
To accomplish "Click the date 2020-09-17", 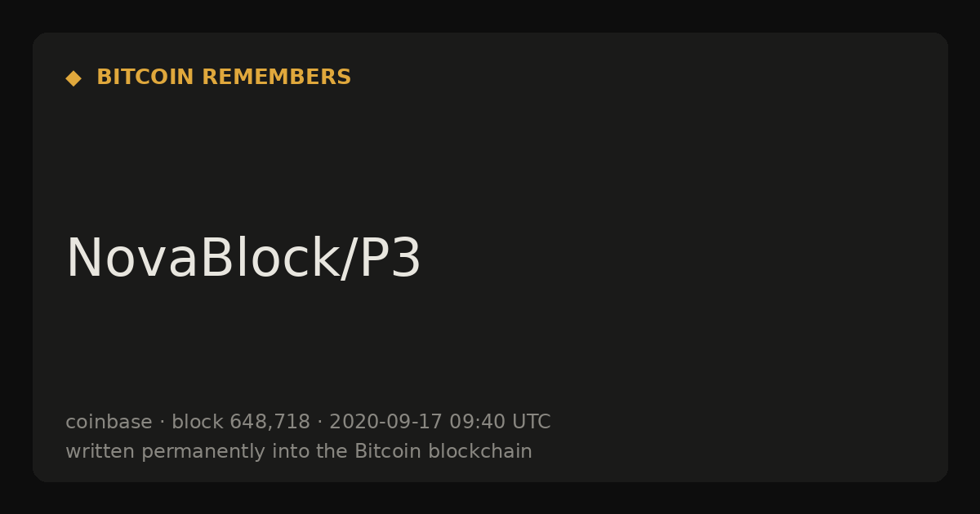I will point(385,422).
